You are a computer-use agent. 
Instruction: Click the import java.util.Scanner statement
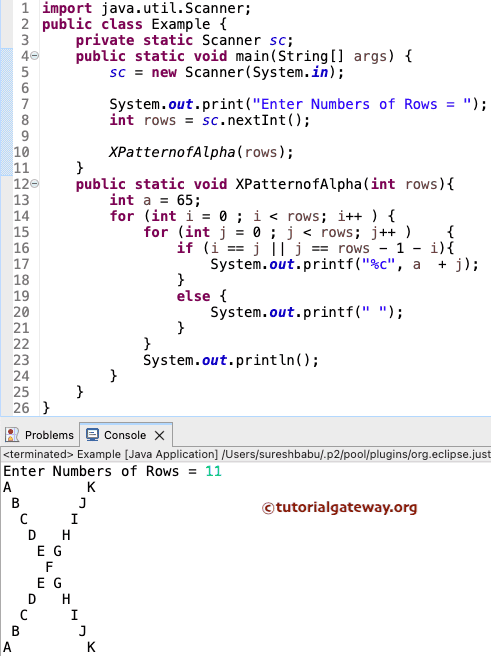pos(146,8)
